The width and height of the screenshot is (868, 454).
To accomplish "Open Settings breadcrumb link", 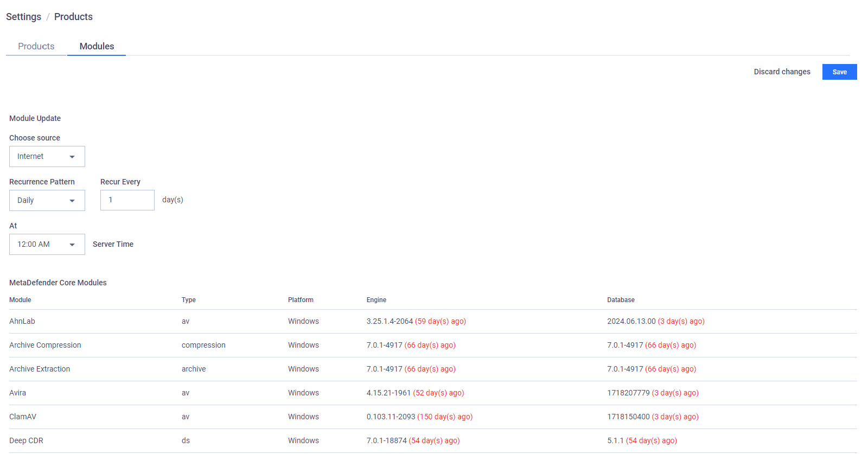I will [23, 17].
